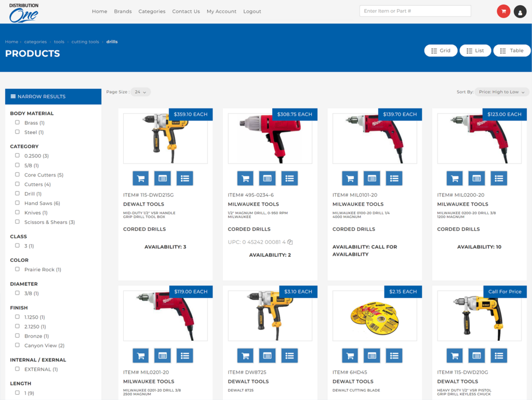Add item 115-DWD210G to cart

(x=455, y=355)
